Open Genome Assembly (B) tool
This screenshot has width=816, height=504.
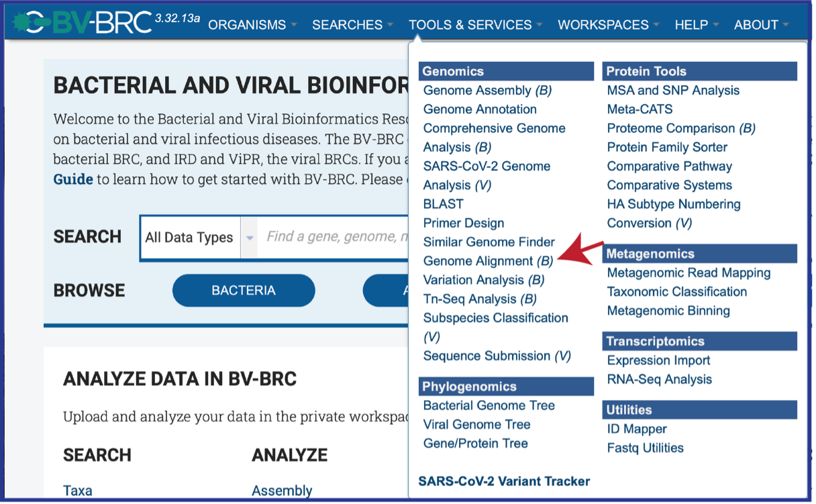(487, 91)
